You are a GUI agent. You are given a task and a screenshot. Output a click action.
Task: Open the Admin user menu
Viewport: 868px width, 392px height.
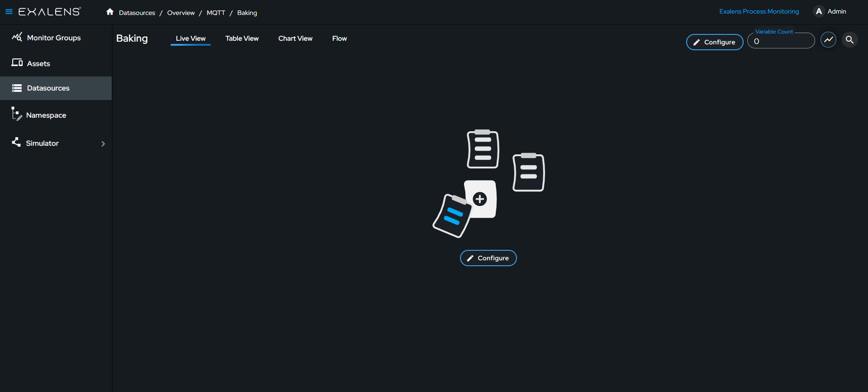[836, 11]
